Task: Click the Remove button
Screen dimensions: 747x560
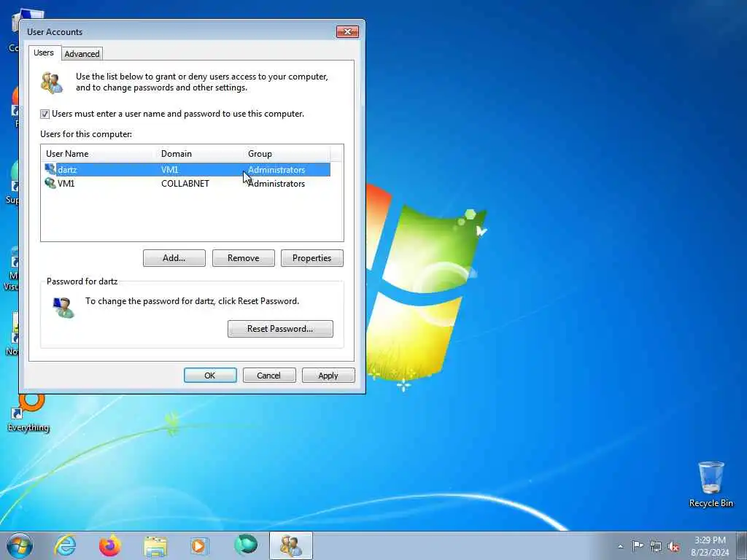Action: (244, 258)
